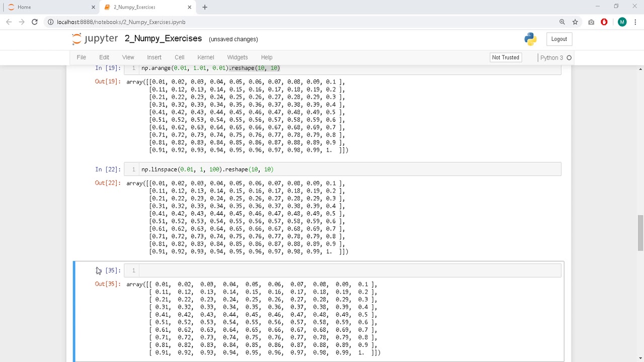
Task: Open Chrome three-dot menu
Action: pyautogui.click(x=636, y=22)
